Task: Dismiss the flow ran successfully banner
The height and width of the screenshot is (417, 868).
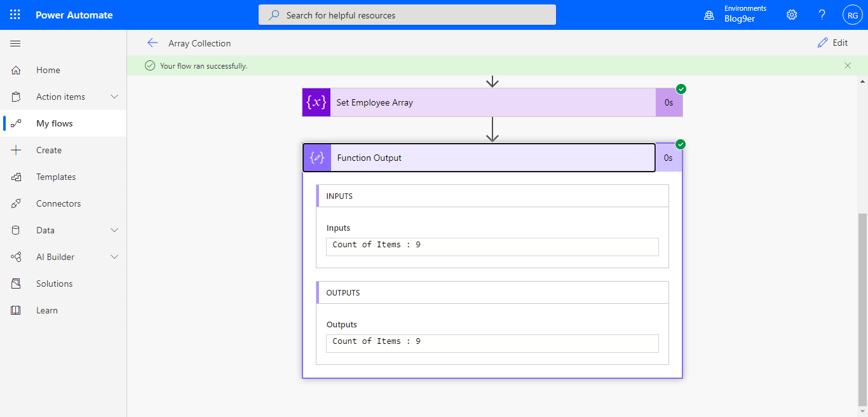Action: tap(848, 65)
